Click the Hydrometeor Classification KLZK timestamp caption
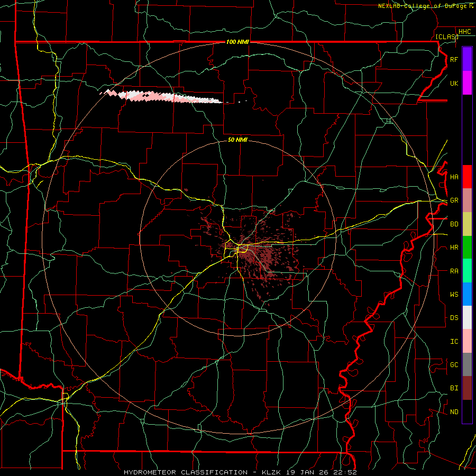The image size is (476, 476). 240,472
